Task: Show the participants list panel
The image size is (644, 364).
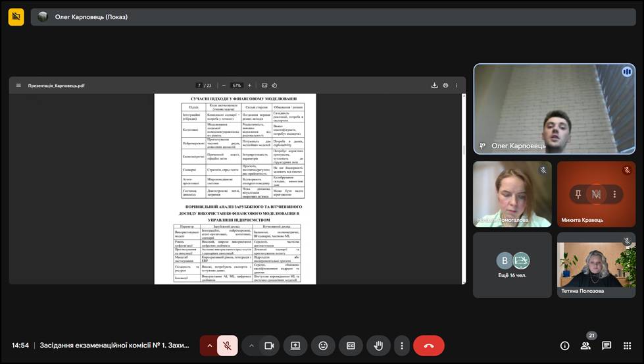Action: [585, 346]
